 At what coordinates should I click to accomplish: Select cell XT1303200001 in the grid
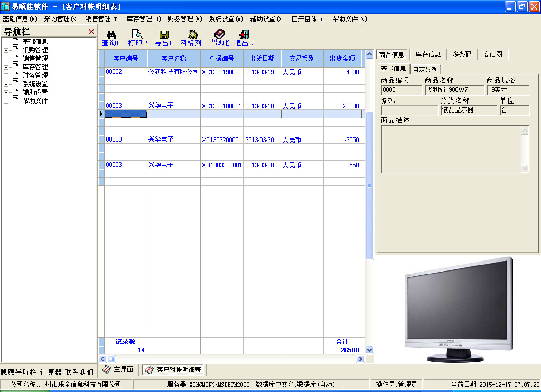click(x=222, y=139)
